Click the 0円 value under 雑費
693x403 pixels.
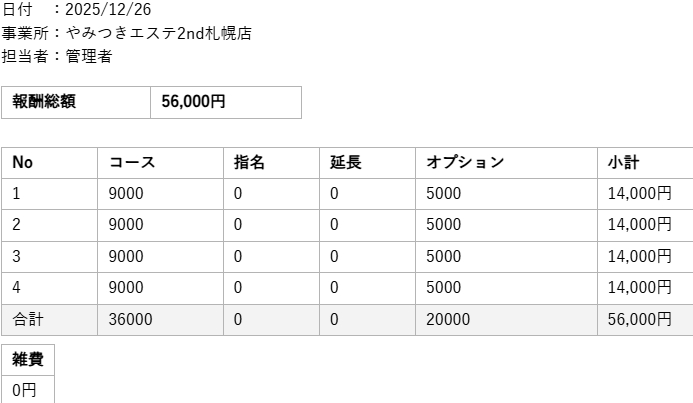pos(24,390)
